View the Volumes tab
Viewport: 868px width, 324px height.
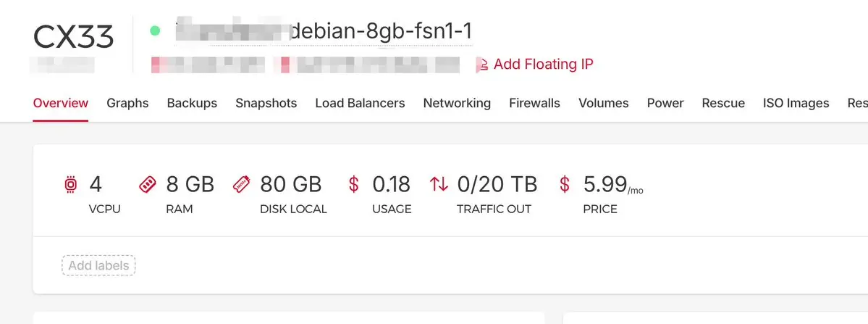(x=603, y=103)
